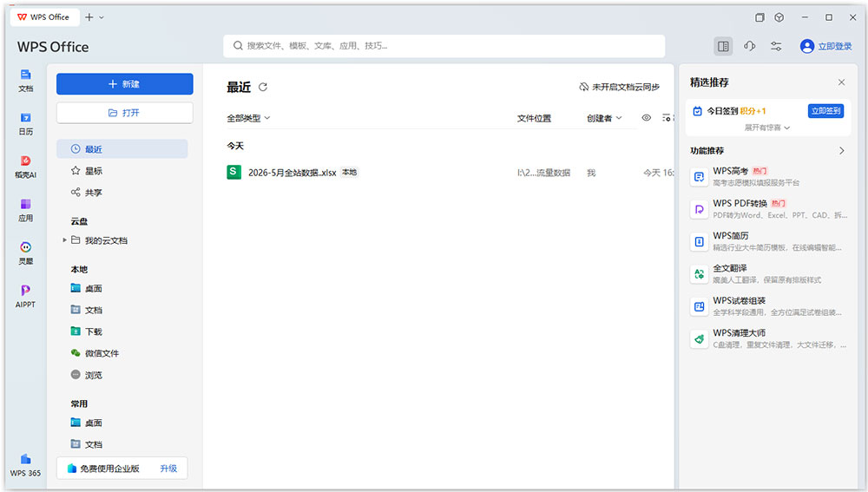Click the 文件位置 column header

pyautogui.click(x=534, y=118)
